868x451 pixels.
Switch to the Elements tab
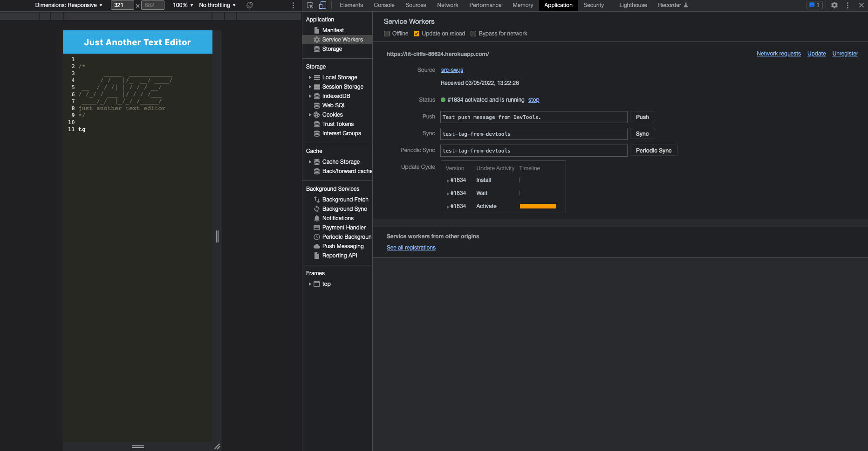(351, 5)
